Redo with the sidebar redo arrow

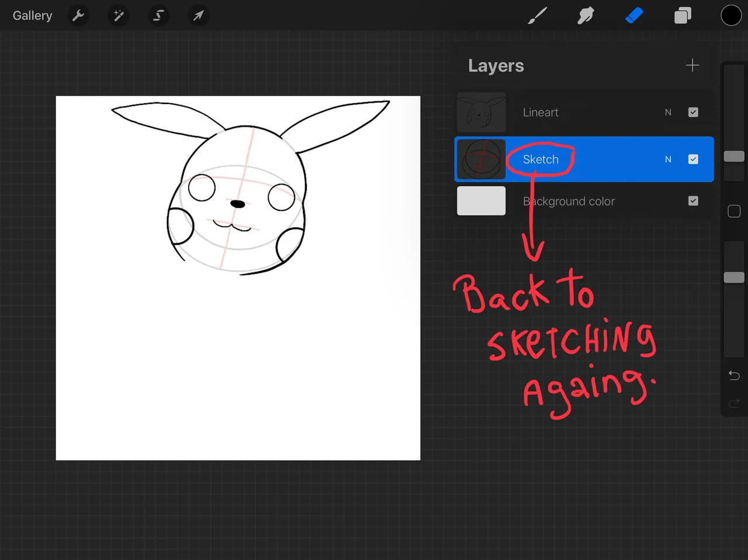point(734,403)
